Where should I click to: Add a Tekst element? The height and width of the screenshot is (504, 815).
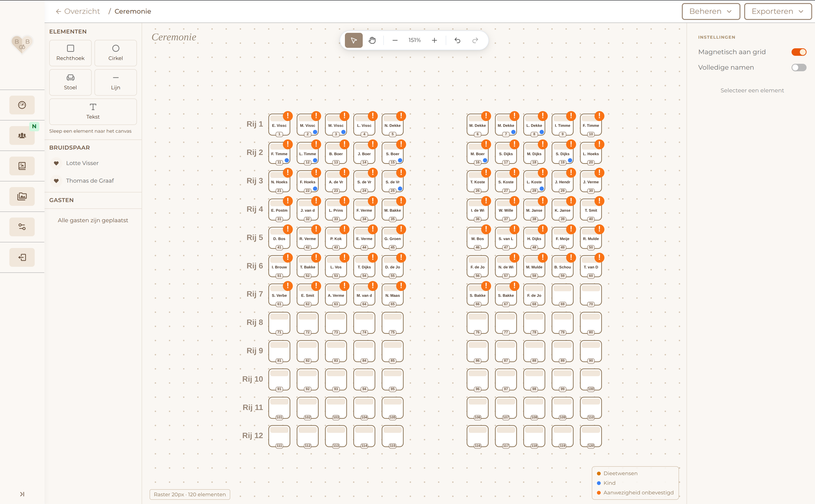click(93, 112)
